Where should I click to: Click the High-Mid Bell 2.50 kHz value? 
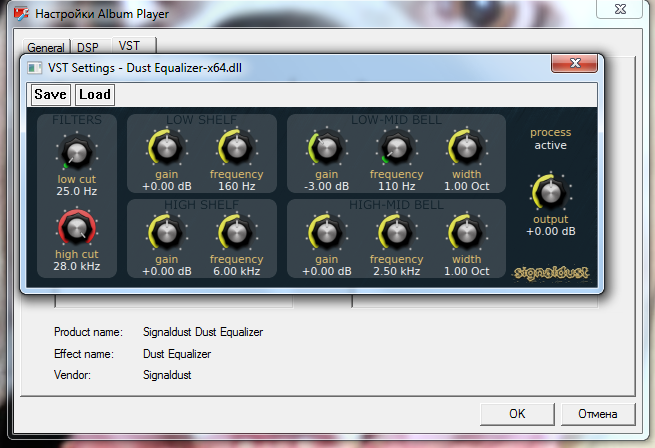click(396, 271)
